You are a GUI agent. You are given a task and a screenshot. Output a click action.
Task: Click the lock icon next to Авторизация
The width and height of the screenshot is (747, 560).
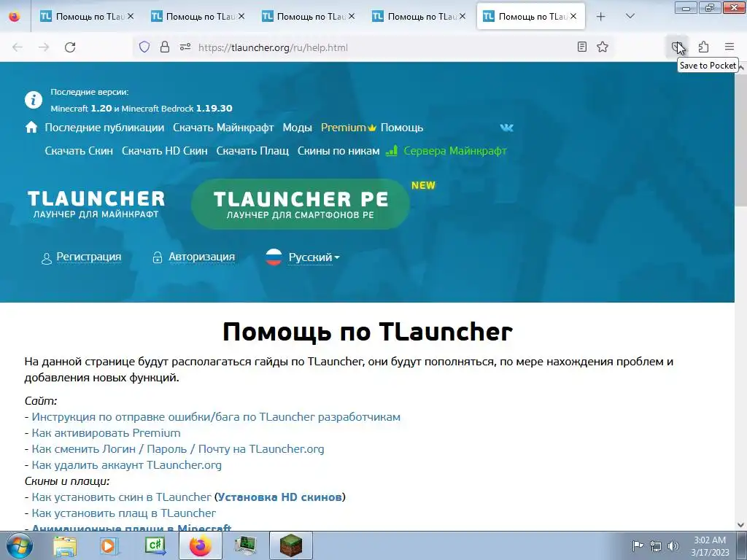tap(158, 257)
